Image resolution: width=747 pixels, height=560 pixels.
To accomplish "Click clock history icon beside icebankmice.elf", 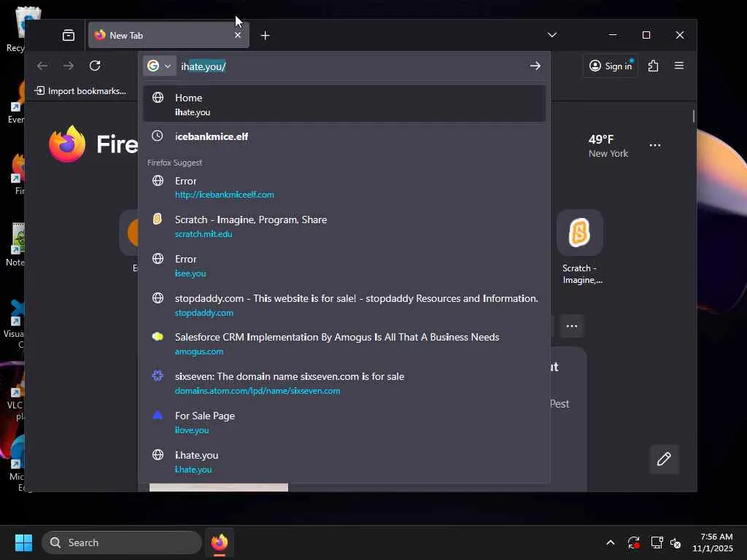I will [158, 136].
